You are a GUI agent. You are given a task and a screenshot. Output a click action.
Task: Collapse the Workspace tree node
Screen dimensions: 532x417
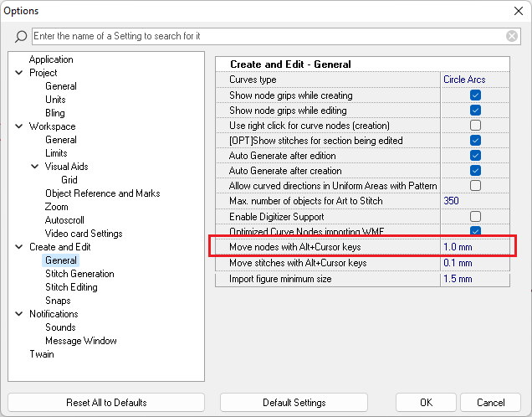pyautogui.click(x=19, y=126)
